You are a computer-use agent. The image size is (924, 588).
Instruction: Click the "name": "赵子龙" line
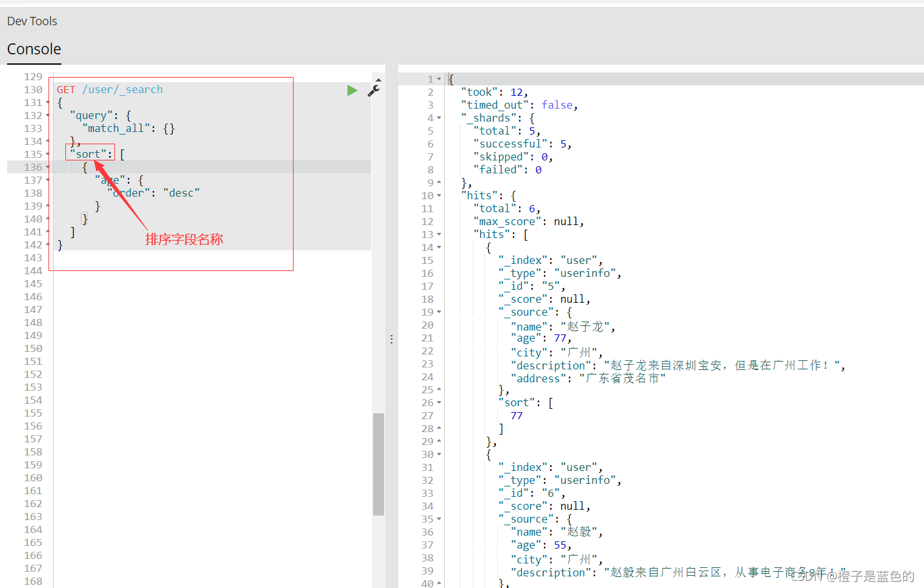point(563,327)
